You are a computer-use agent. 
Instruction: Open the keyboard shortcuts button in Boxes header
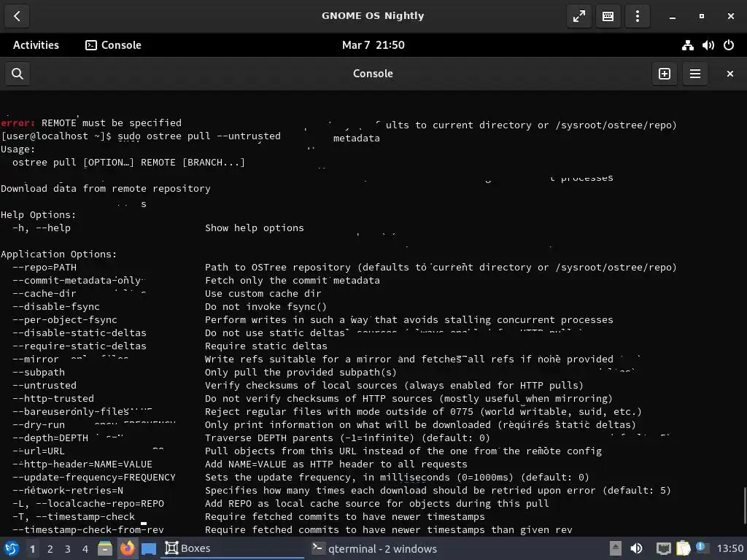click(x=608, y=16)
